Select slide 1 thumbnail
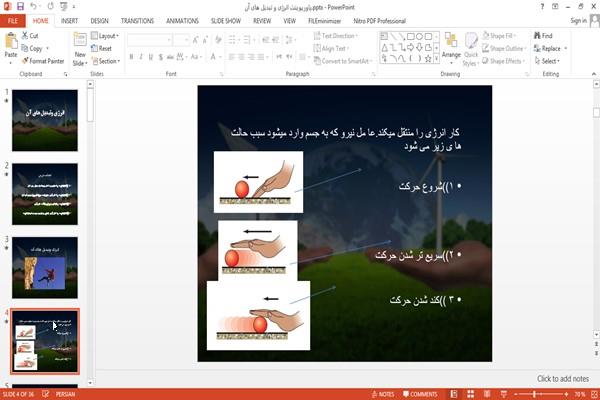This screenshot has width=600, height=400. point(45,120)
